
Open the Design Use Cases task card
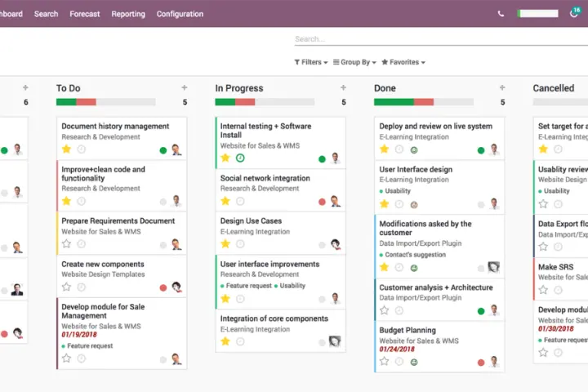pos(251,220)
